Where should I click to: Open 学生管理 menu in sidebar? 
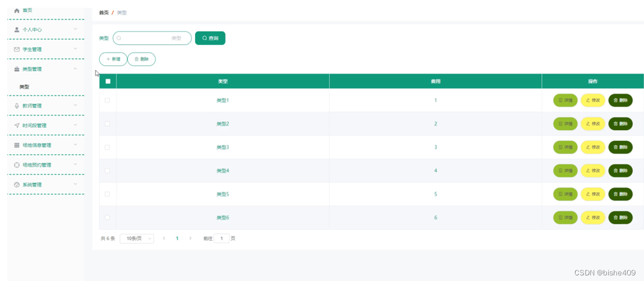tap(46, 49)
